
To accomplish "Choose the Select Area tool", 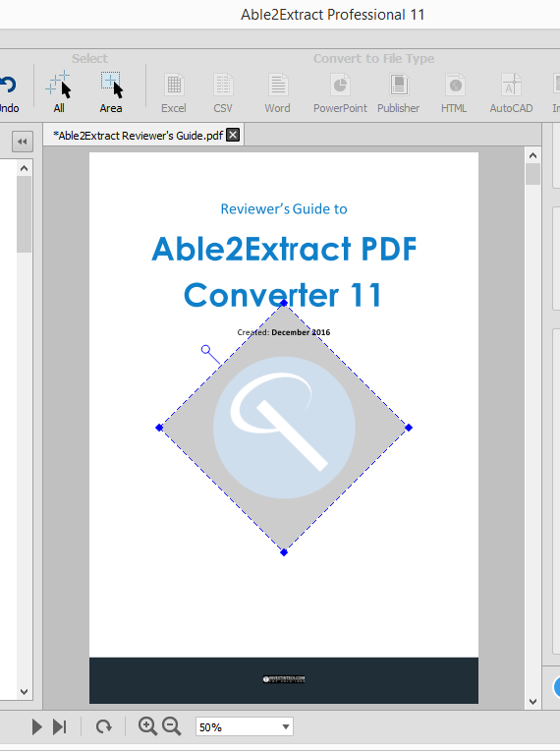I will point(111,92).
